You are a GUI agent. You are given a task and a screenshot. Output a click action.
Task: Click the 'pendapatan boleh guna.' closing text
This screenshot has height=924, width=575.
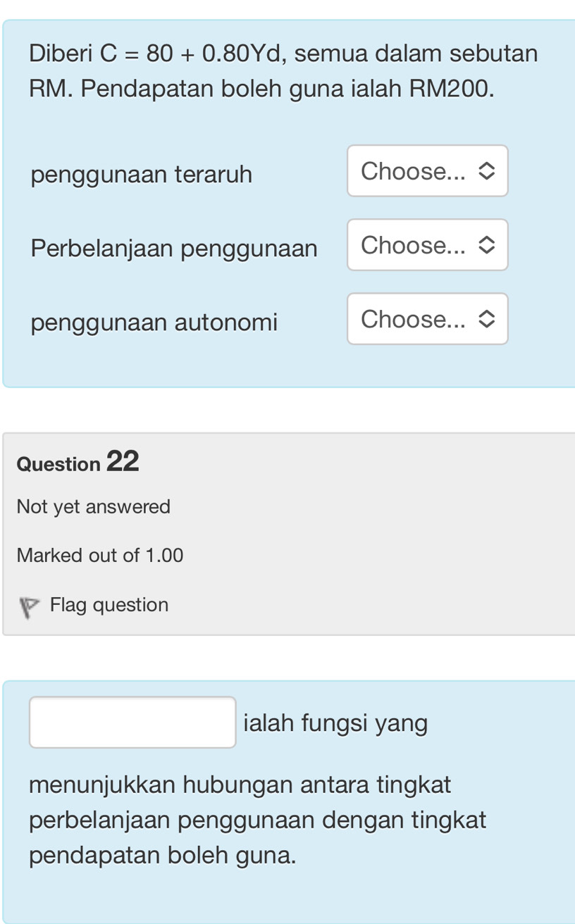coord(163,855)
